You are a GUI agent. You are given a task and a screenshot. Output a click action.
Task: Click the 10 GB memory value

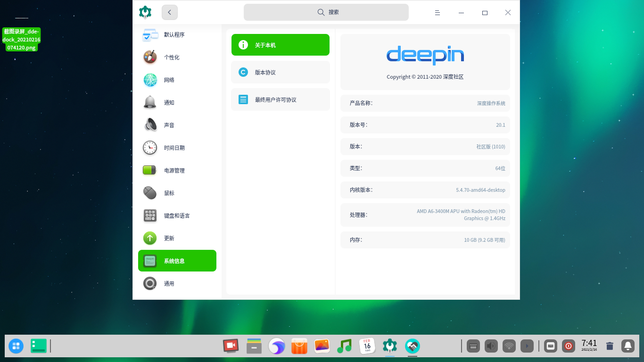484,240
